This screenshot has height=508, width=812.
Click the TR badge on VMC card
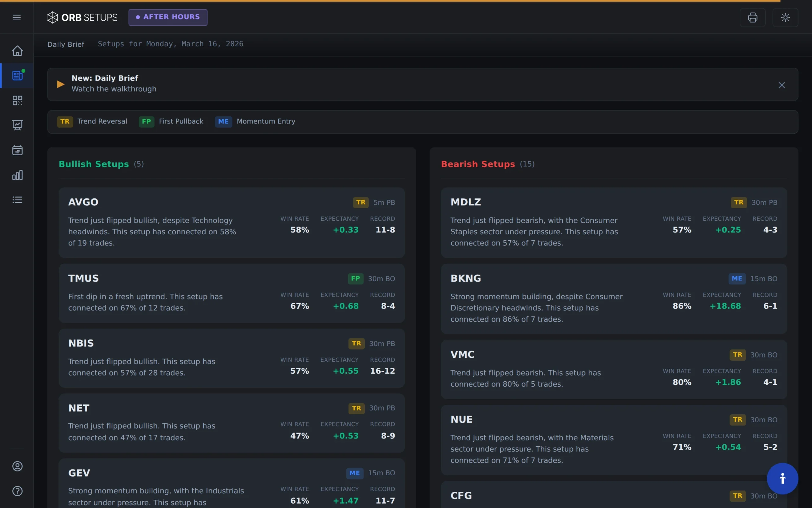737,355
